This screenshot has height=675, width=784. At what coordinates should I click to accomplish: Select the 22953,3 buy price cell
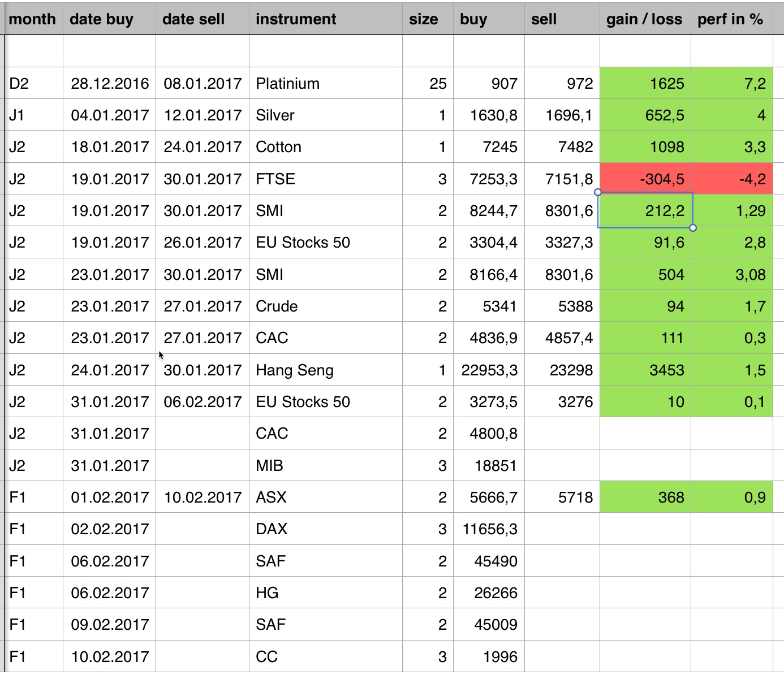coord(489,370)
